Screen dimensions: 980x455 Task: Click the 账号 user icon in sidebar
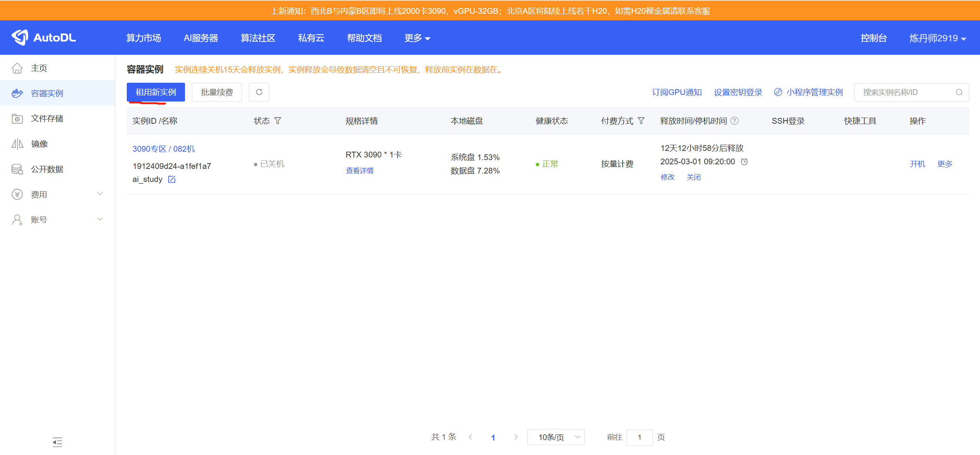pyautogui.click(x=17, y=220)
